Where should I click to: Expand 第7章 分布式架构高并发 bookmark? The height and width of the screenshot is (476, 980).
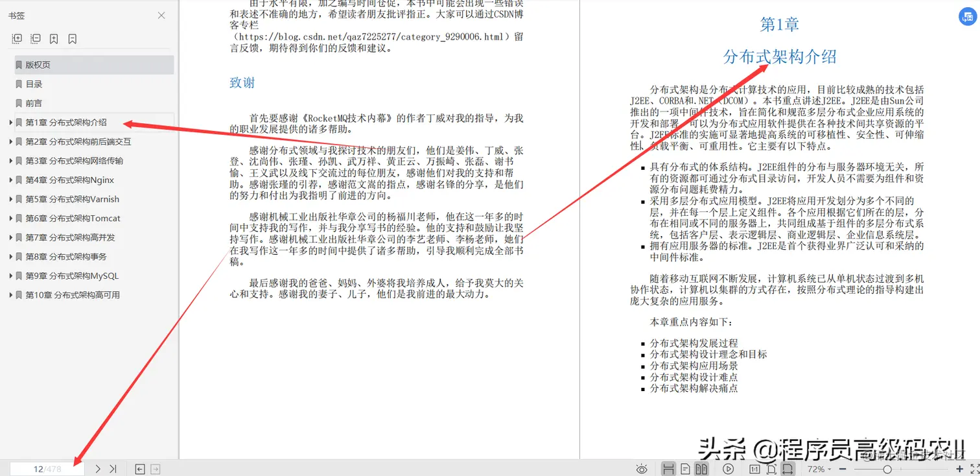tap(10, 237)
